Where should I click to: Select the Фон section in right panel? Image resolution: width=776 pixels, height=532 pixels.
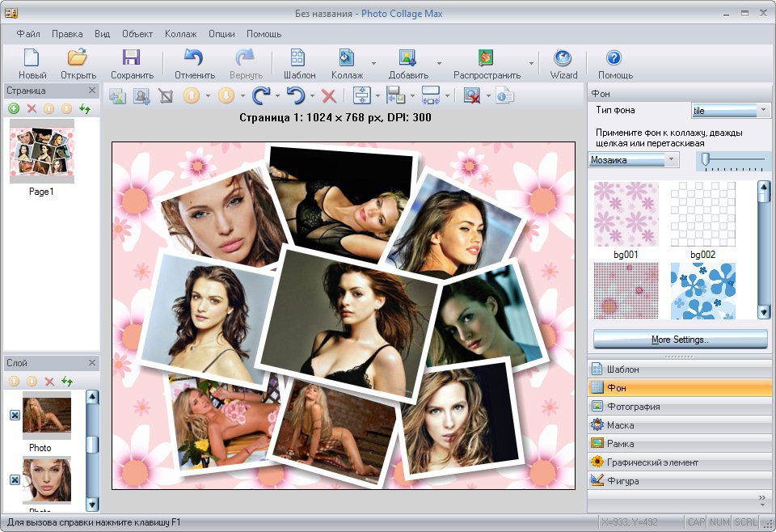point(680,387)
